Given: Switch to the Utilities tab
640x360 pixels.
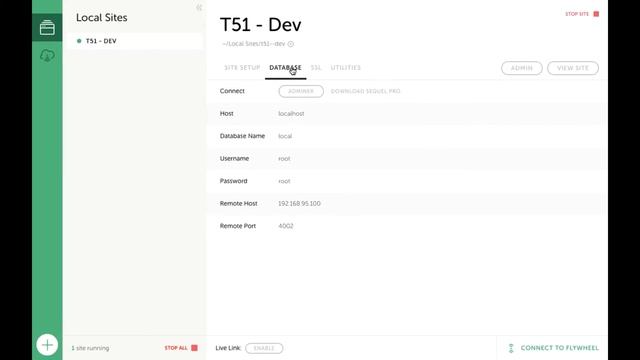Looking at the screenshot, I should [x=346, y=68].
